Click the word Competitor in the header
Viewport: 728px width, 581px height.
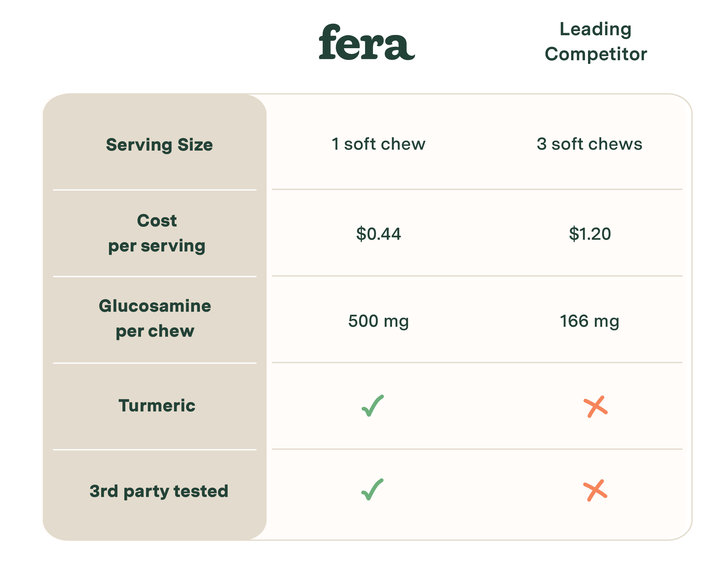click(x=596, y=54)
